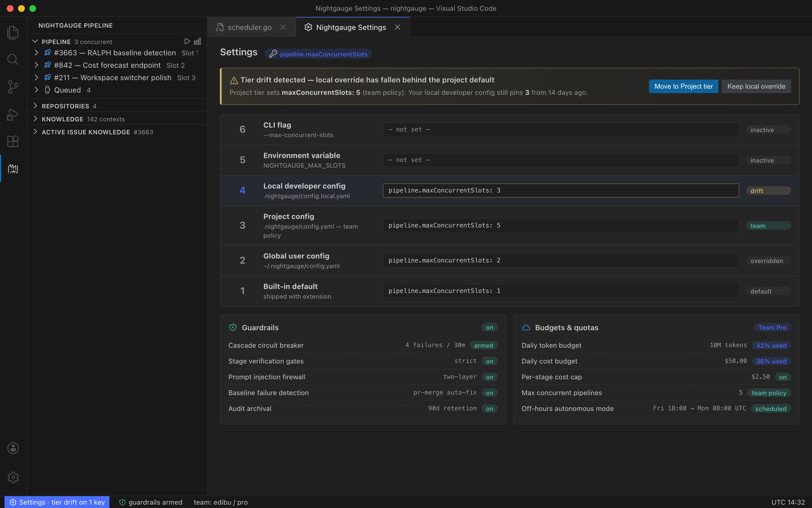Click team: edibu / pro status item
Screen dimensions: 812x508
click(220, 502)
